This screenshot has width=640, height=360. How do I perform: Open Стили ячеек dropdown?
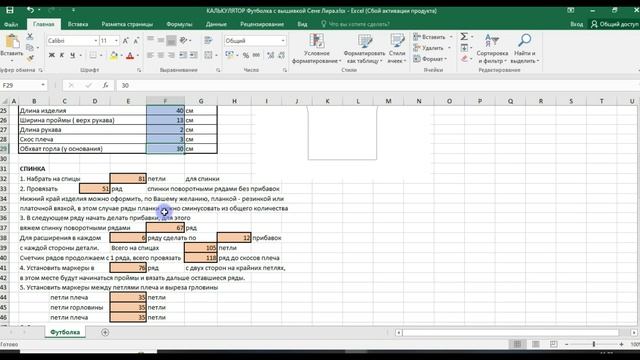point(397,49)
